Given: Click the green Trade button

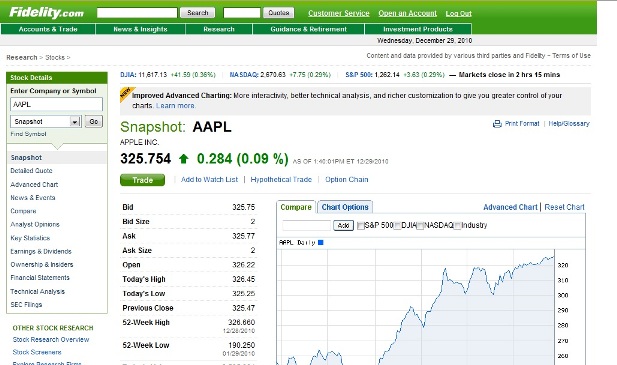Looking at the screenshot, I should (142, 180).
